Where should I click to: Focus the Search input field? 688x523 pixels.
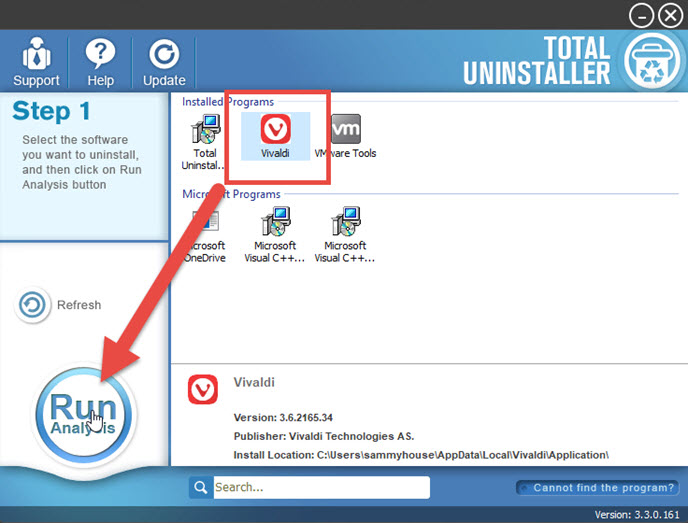point(322,487)
